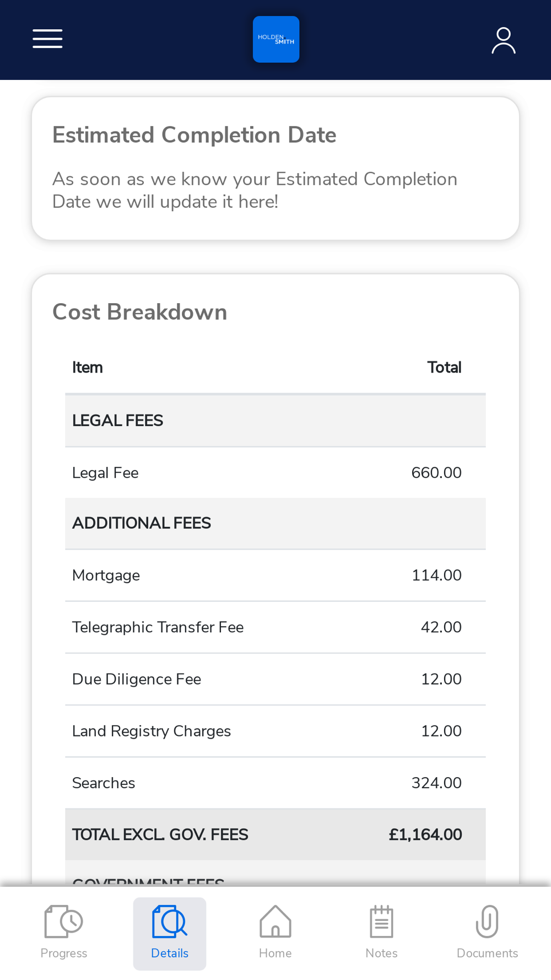Image resolution: width=551 pixels, height=980 pixels.
Task: Tap the Progress clock-folder icon
Action: tap(63, 922)
